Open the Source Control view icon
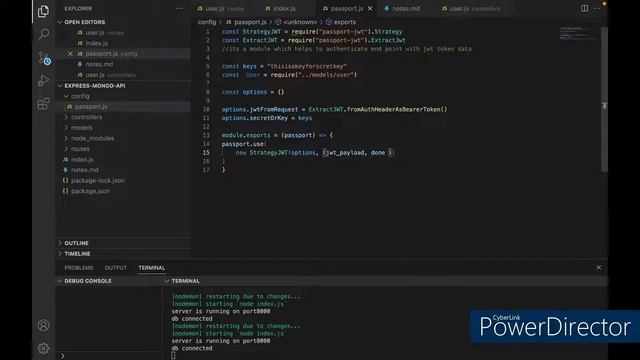640x360 pixels. [x=44, y=58]
